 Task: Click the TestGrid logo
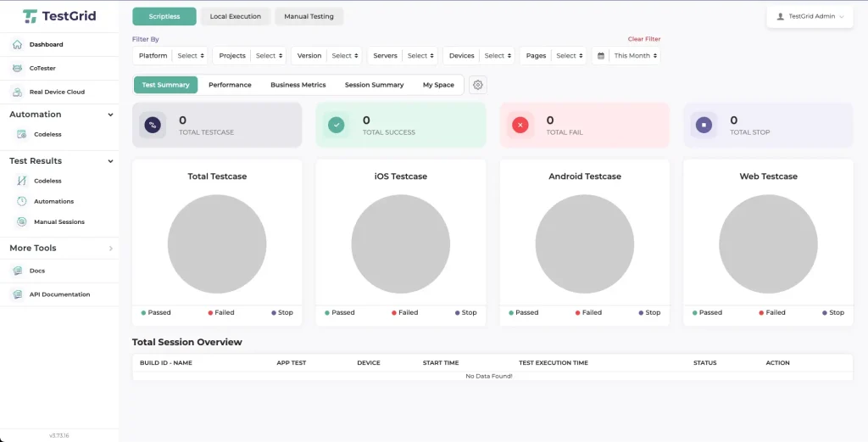point(59,16)
